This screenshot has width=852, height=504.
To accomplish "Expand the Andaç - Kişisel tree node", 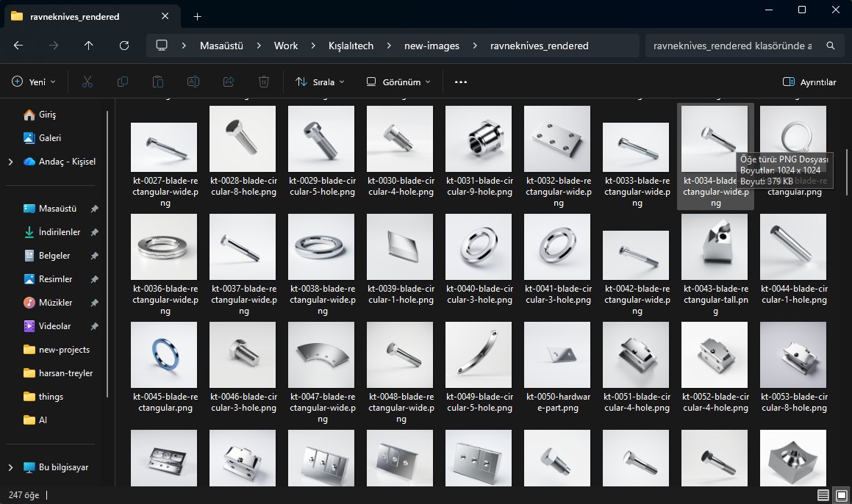I will tap(10, 162).
